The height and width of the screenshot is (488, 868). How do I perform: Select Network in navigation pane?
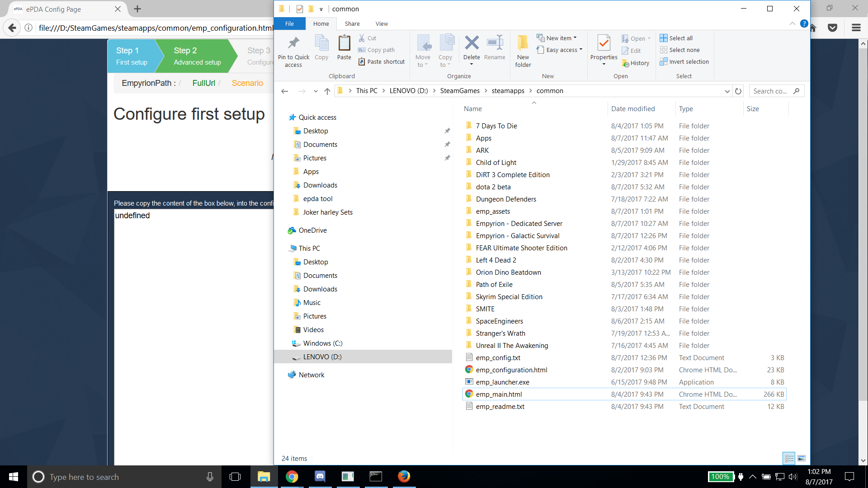coord(311,375)
